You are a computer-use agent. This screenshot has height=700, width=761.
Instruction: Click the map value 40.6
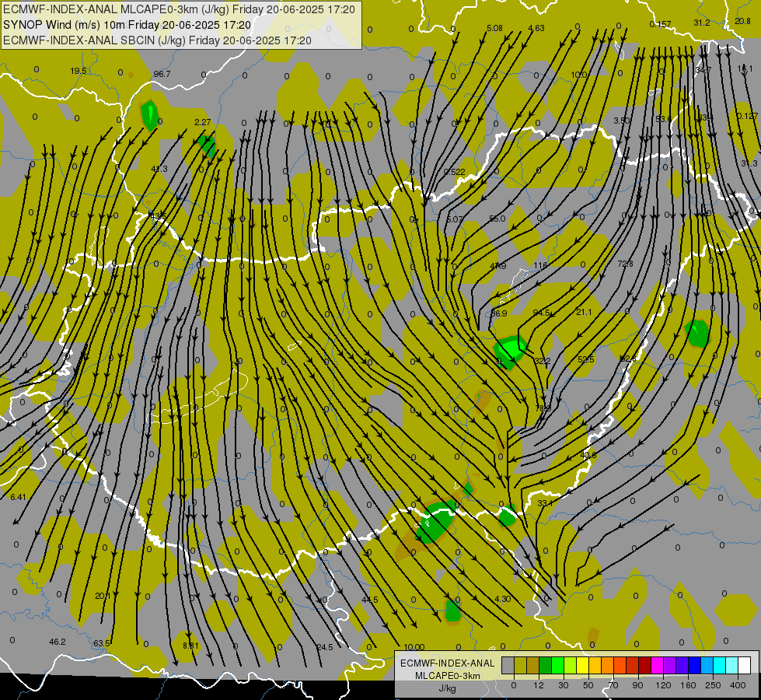(x=588, y=455)
